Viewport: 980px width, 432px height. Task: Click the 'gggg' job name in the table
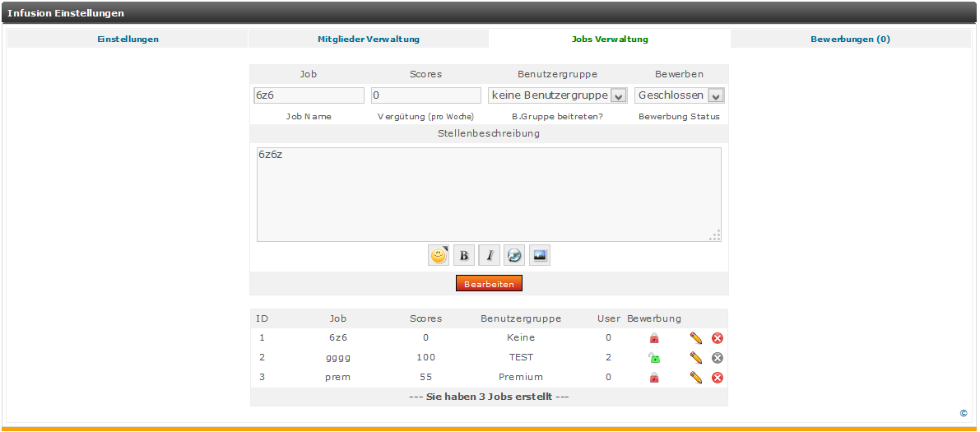coord(338,358)
